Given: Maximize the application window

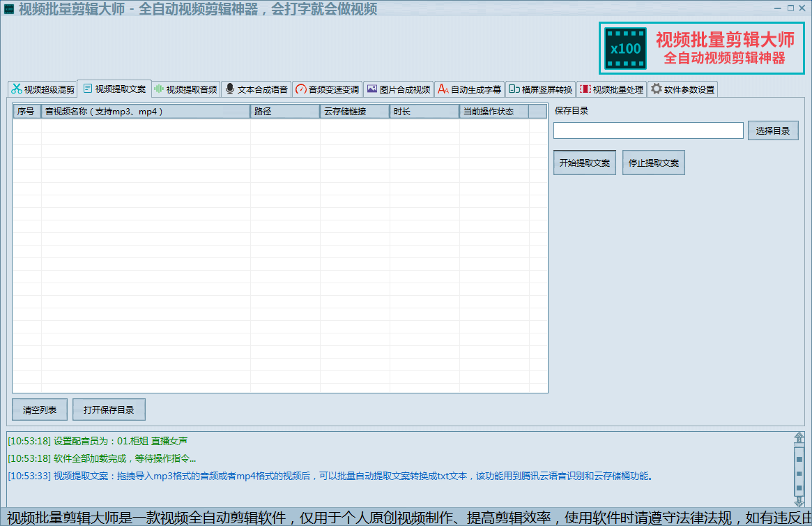Looking at the screenshot, I should coord(790,8).
